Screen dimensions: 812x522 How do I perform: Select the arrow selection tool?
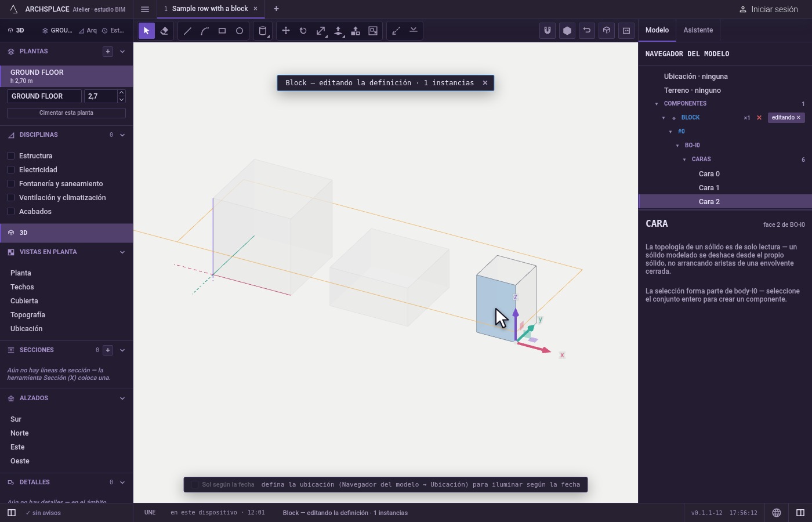pos(147,31)
